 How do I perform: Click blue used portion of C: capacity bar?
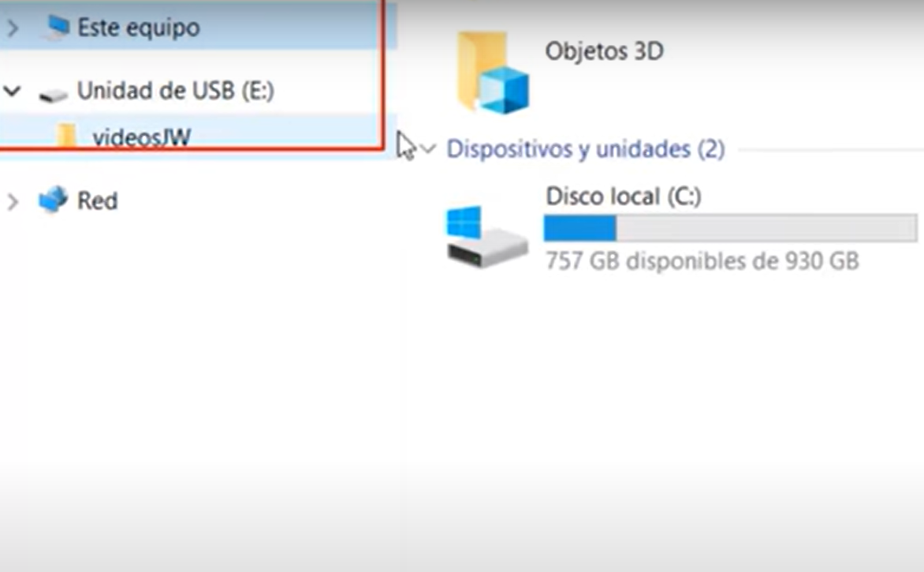point(579,228)
